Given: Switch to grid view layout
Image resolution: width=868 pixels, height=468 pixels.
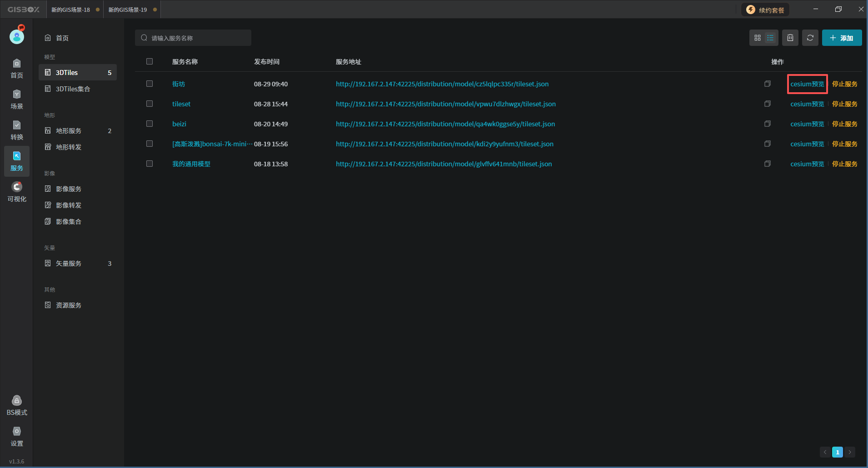Looking at the screenshot, I should pos(757,38).
